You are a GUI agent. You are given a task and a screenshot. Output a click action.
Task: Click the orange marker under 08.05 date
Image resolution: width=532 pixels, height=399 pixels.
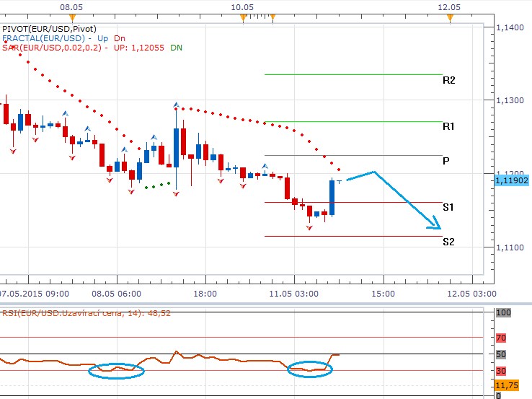click(x=71, y=16)
